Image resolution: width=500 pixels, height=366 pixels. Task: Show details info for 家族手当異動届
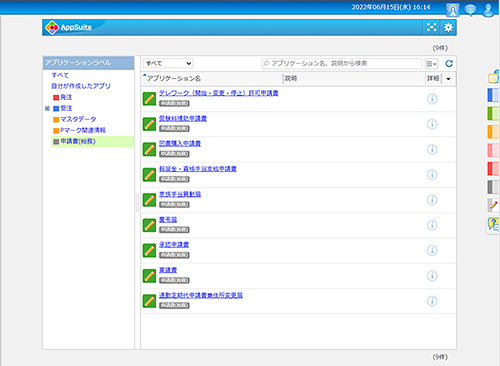[432, 200]
